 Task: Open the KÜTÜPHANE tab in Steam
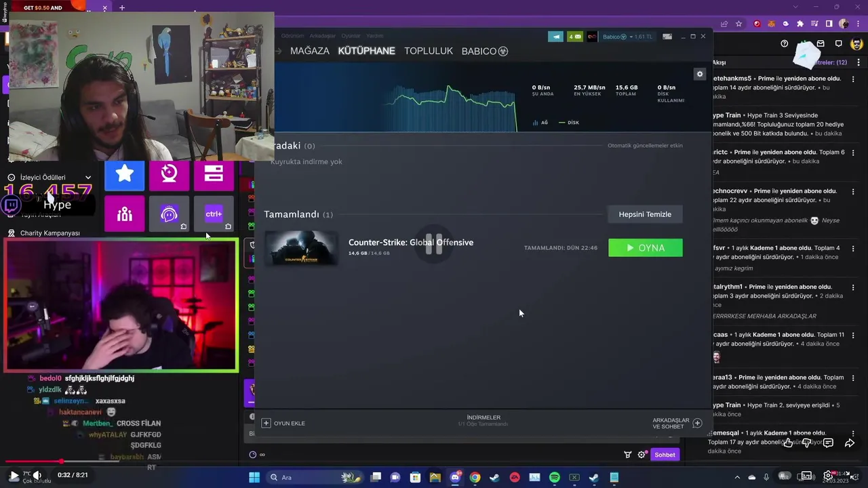pyautogui.click(x=366, y=51)
